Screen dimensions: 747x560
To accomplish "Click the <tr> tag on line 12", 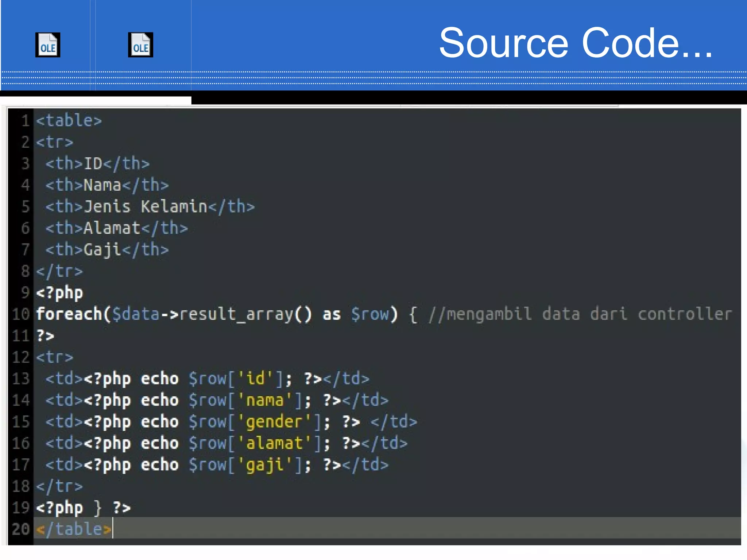I will [x=55, y=357].
